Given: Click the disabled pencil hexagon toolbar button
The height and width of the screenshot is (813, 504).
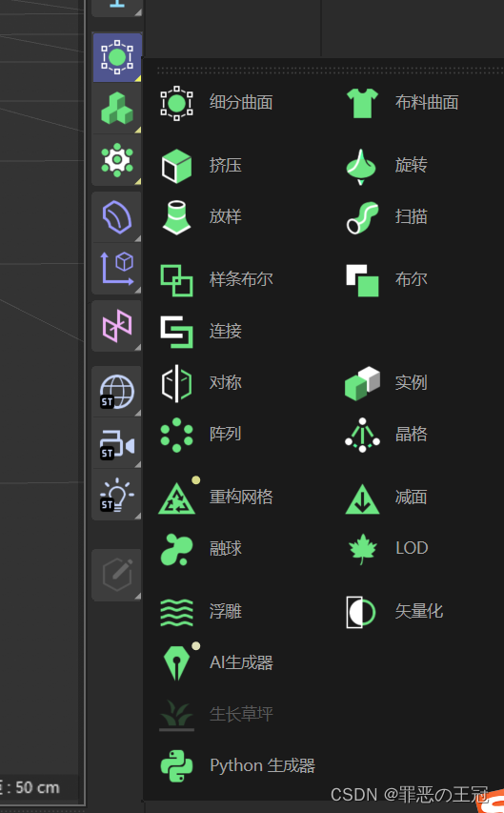Looking at the screenshot, I should coord(117,575).
